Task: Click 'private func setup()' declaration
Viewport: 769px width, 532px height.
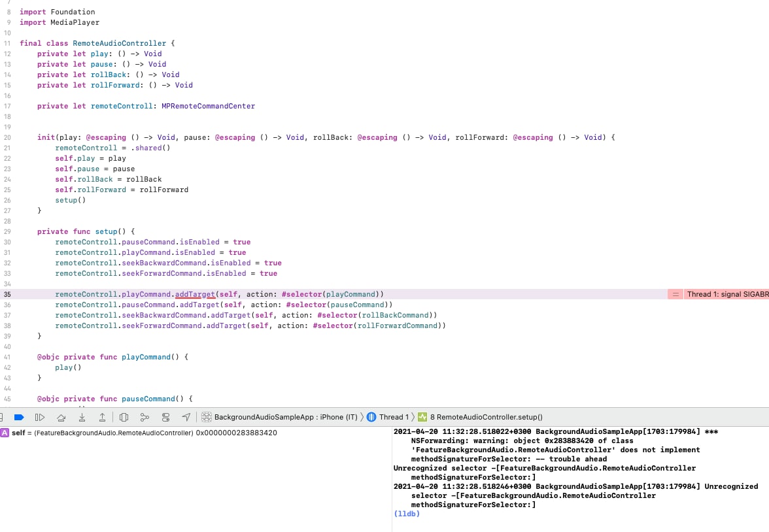Action: [82, 231]
